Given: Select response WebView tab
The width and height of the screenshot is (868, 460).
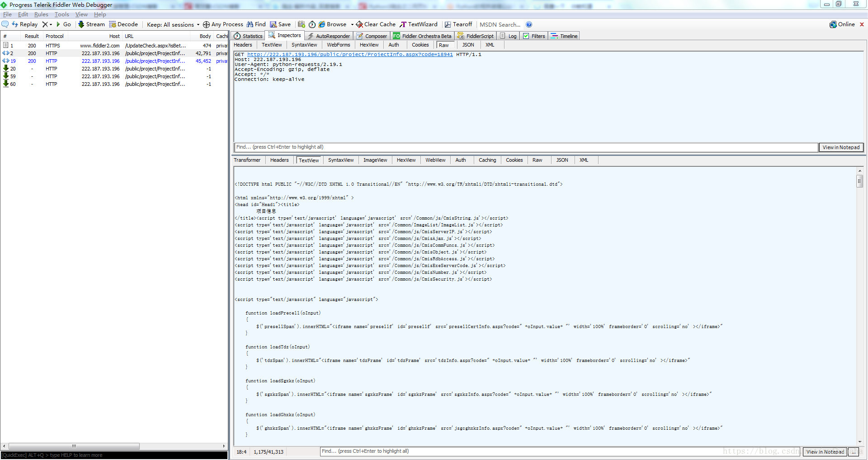Looking at the screenshot, I should 435,160.
